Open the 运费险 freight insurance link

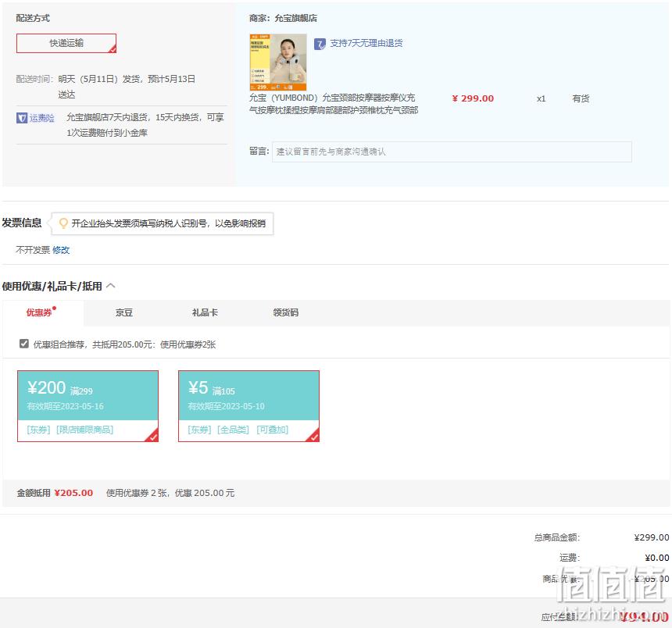point(41,118)
